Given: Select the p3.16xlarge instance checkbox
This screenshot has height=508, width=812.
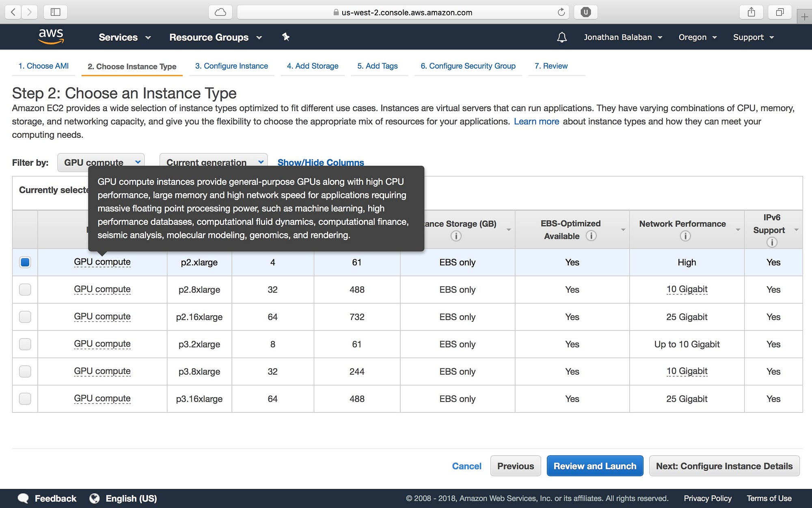Looking at the screenshot, I should (25, 399).
